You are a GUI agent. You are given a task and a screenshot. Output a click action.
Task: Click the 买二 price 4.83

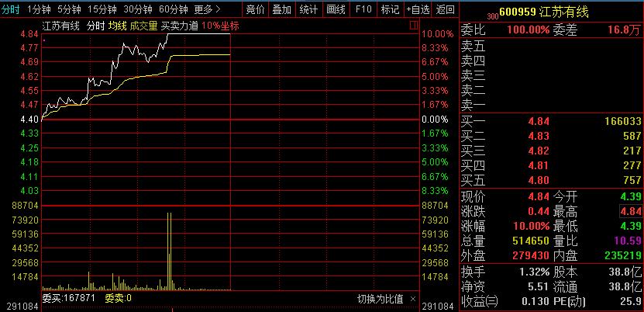tap(539, 136)
